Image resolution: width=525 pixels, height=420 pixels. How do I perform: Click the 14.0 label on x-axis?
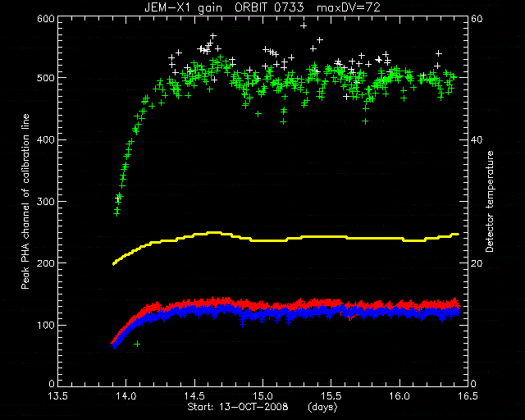pyautogui.click(x=126, y=396)
